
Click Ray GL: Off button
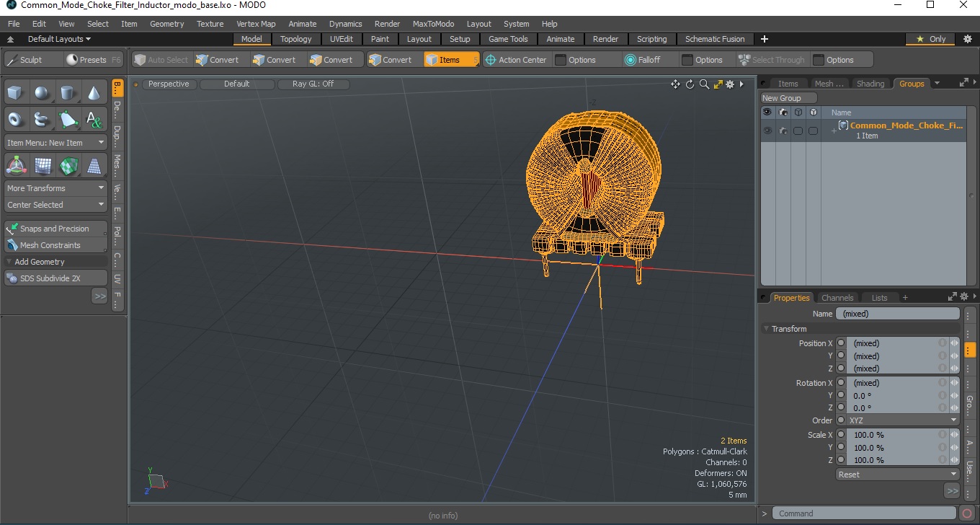click(x=313, y=84)
